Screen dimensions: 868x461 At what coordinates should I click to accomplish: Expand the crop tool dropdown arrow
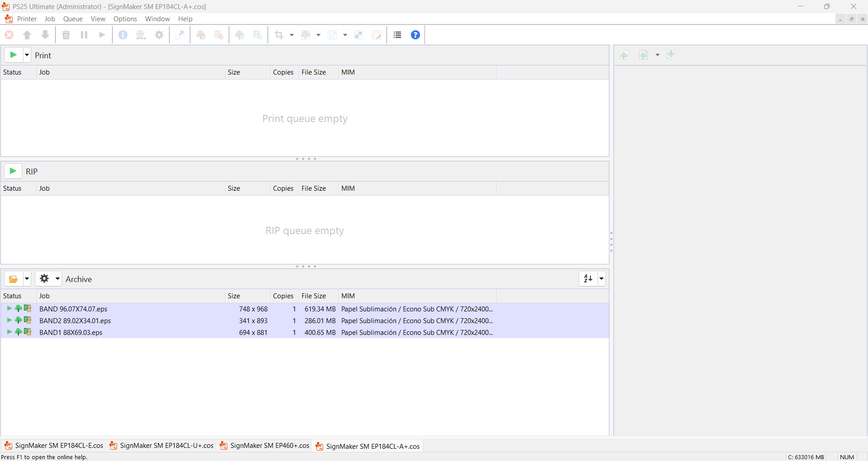(x=292, y=35)
